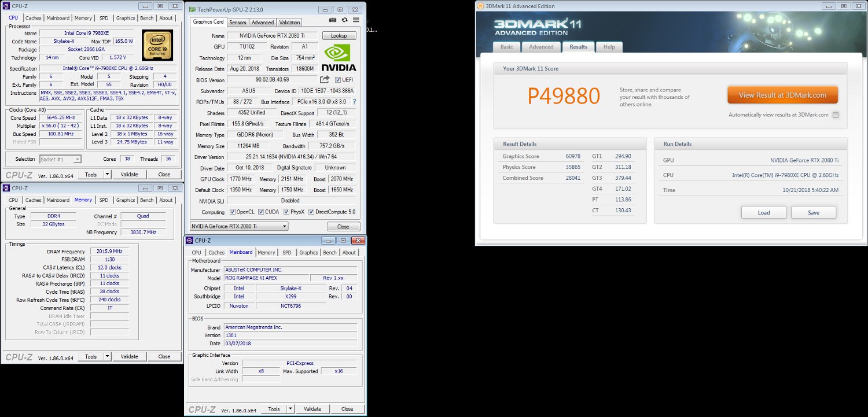This screenshot has height=417, width=868.
Task: Toggle the OpenCL checkbox
Action: click(233, 212)
